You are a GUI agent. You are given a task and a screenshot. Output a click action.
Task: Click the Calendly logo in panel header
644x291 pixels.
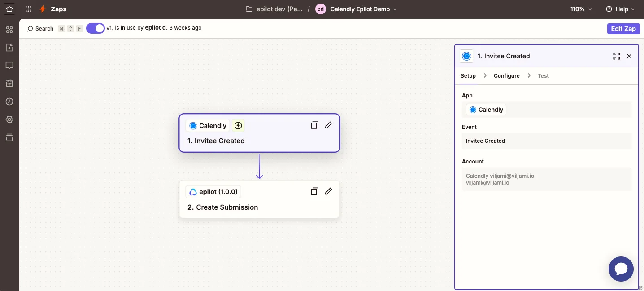(466, 56)
